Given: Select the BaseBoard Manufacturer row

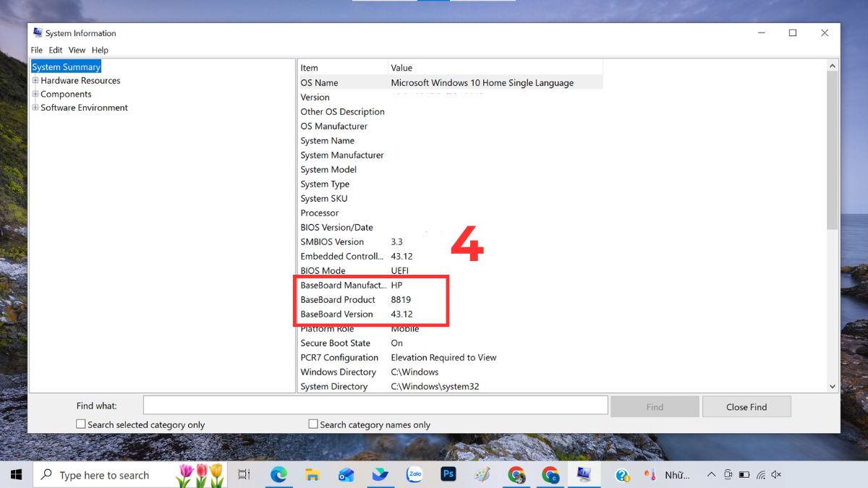Looking at the screenshot, I should point(450,285).
